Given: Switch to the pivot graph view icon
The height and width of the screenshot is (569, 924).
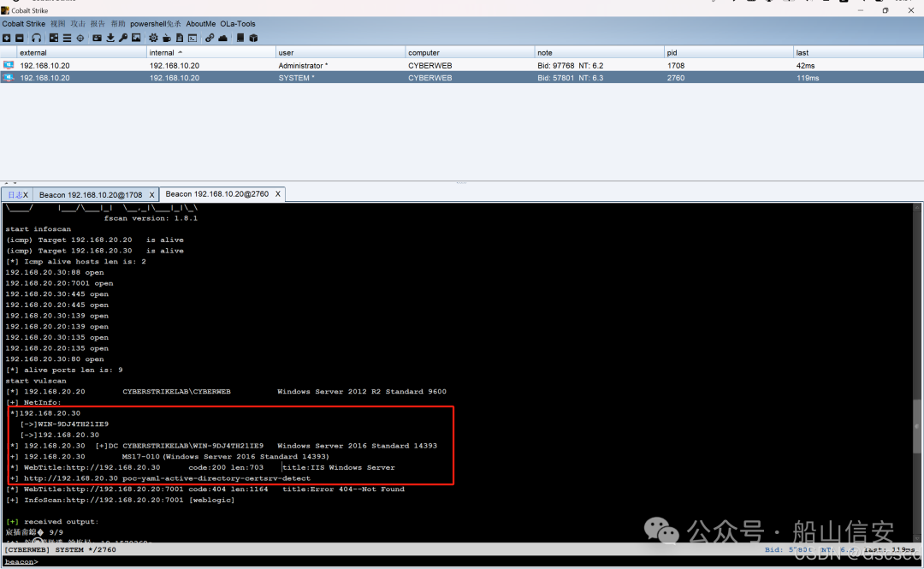Looking at the screenshot, I should click(54, 38).
